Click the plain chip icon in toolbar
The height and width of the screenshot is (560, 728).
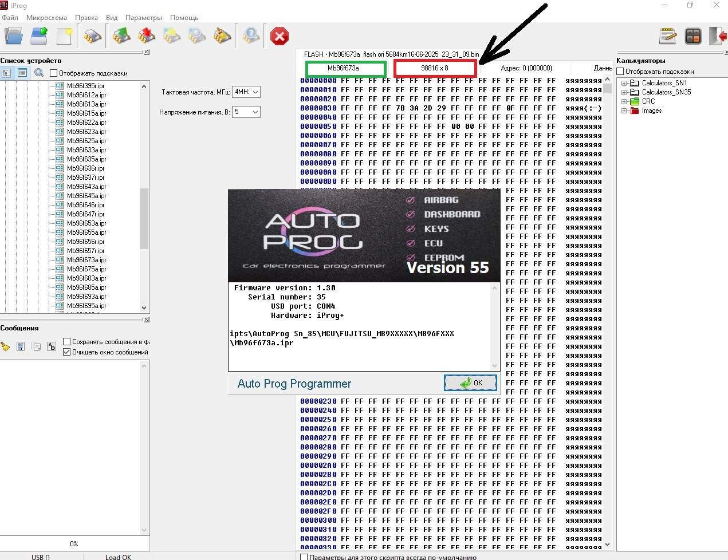(93, 37)
